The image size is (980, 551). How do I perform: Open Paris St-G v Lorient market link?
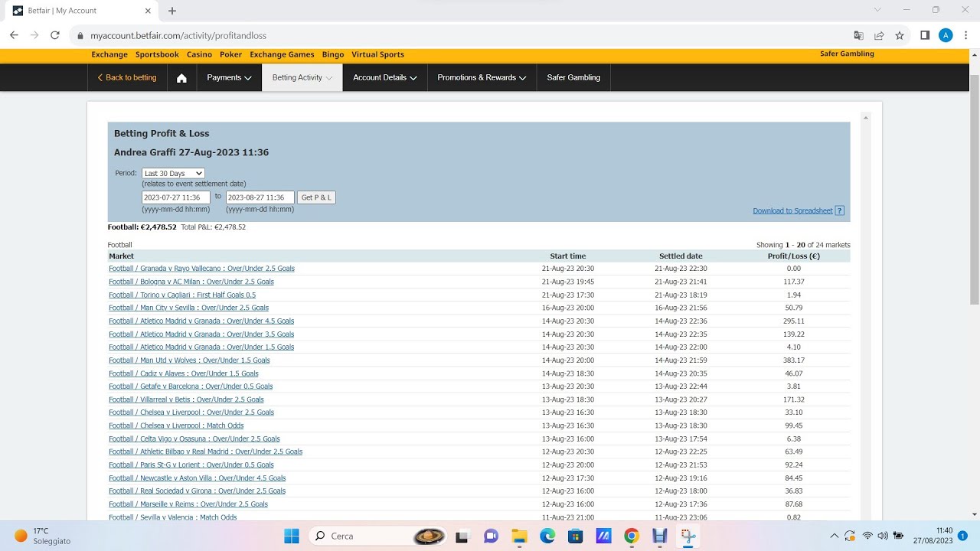click(191, 465)
